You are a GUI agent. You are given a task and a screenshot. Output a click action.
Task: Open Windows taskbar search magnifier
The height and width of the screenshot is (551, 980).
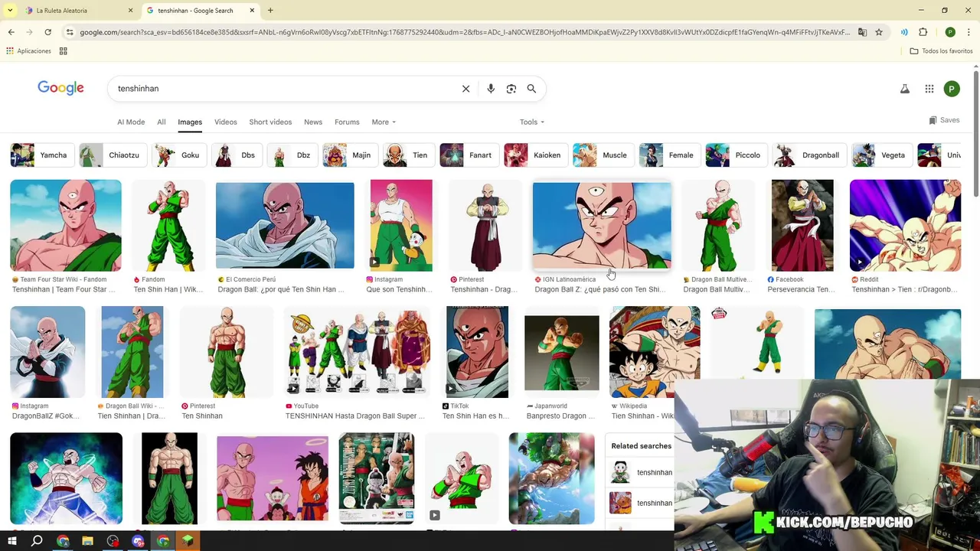click(x=37, y=542)
